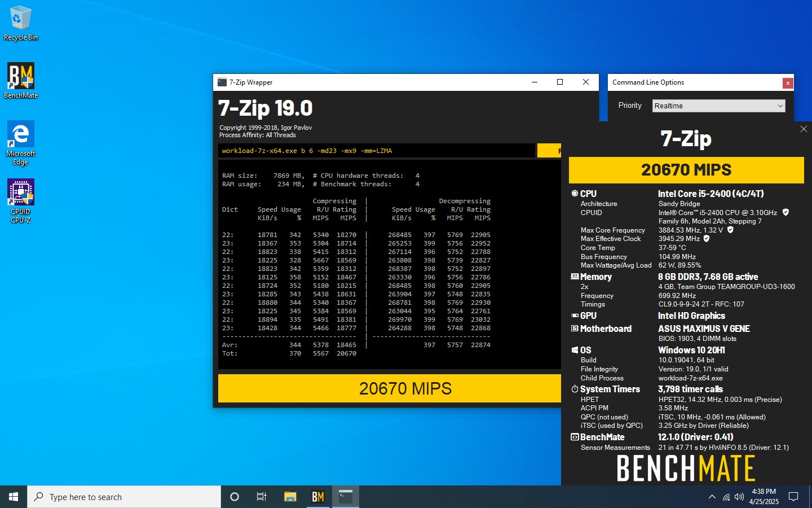Viewport: 812px width, 508px height.
Task: Open the BenchMate desktop shortcut
Action: pos(21,81)
